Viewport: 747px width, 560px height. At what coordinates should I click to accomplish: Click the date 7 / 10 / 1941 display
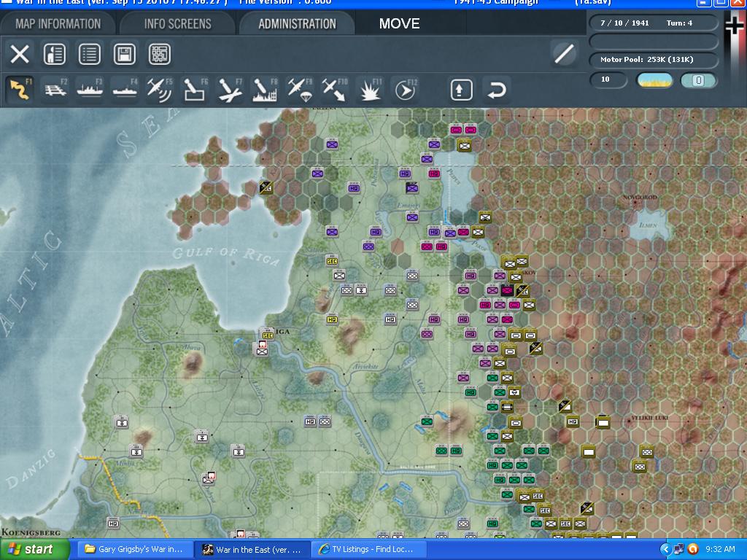(624, 23)
